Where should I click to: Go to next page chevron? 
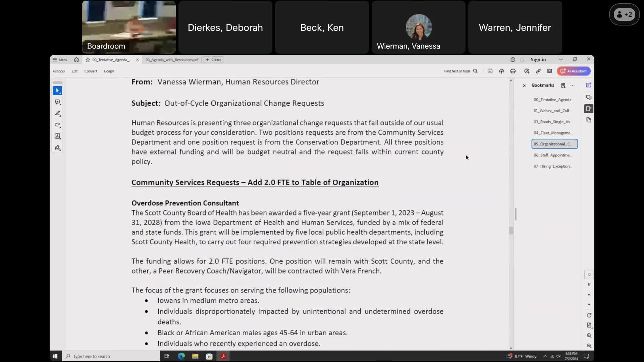[x=589, y=305]
